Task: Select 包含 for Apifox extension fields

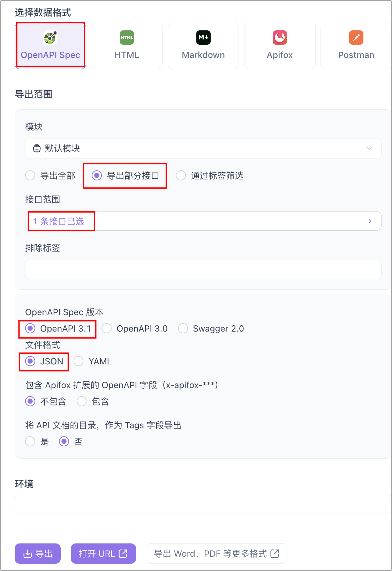Action: tap(82, 401)
